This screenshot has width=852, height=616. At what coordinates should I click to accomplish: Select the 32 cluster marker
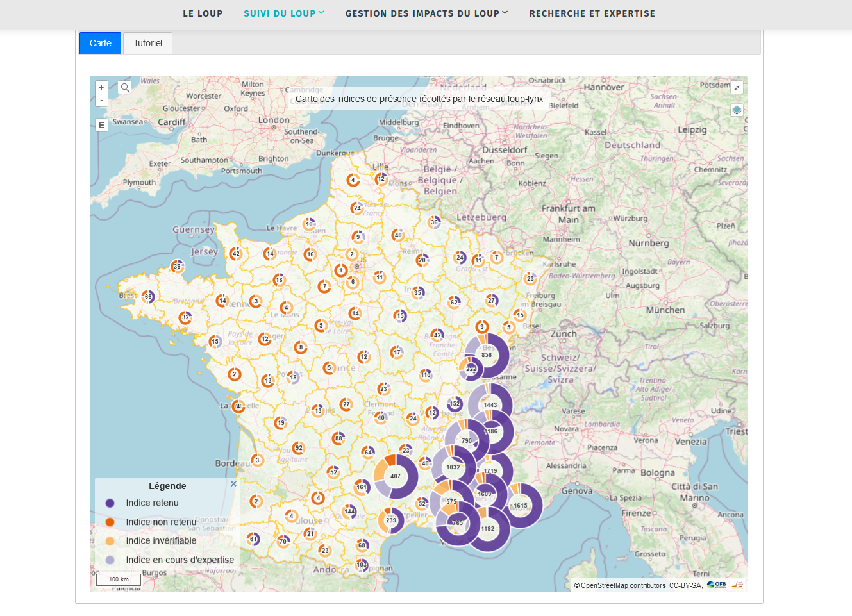pos(185,317)
